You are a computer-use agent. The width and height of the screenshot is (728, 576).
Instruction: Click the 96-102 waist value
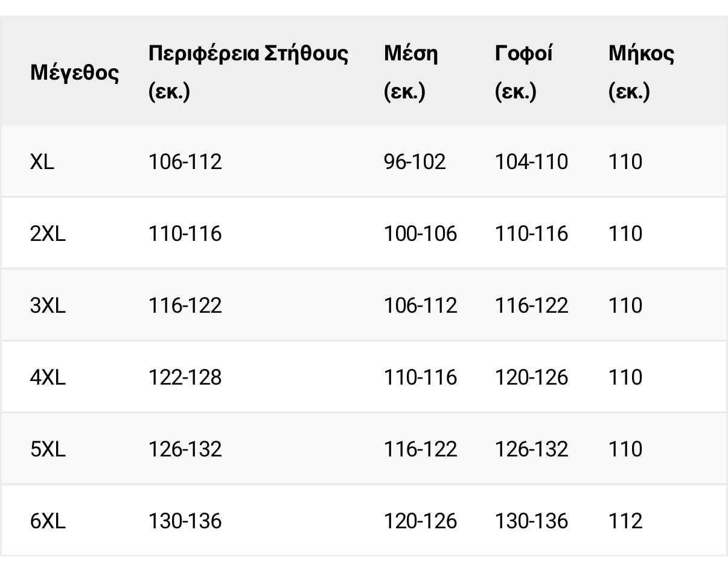[x=415, y=162]
